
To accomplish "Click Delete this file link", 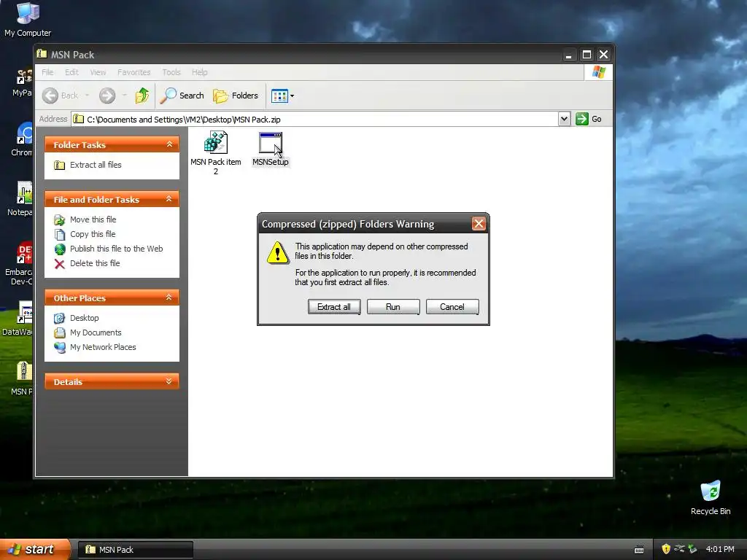I will (95, 263).
